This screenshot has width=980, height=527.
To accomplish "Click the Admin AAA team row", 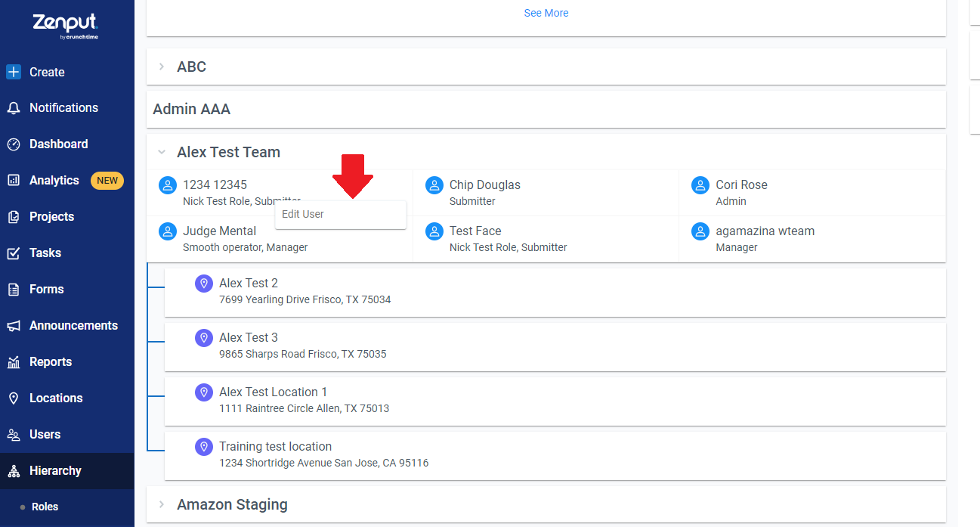I will click(x=546, y=110).
